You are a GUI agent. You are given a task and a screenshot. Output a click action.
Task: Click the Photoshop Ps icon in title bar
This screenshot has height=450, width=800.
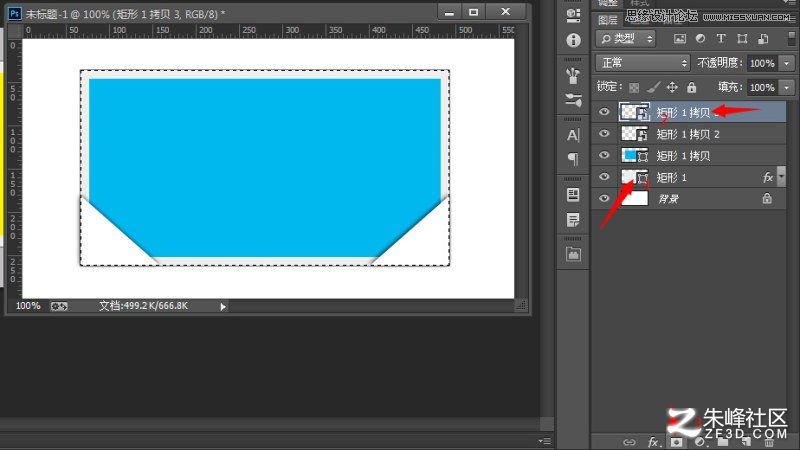14,13
